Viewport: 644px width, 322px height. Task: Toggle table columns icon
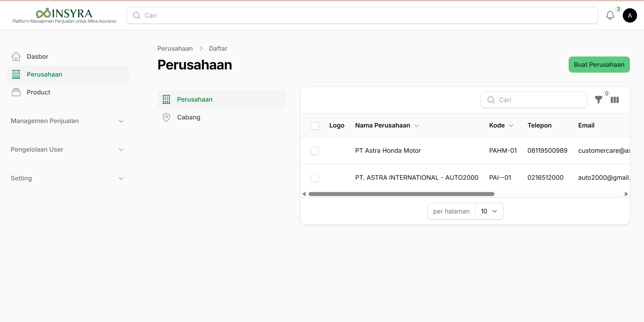point(614,100)
